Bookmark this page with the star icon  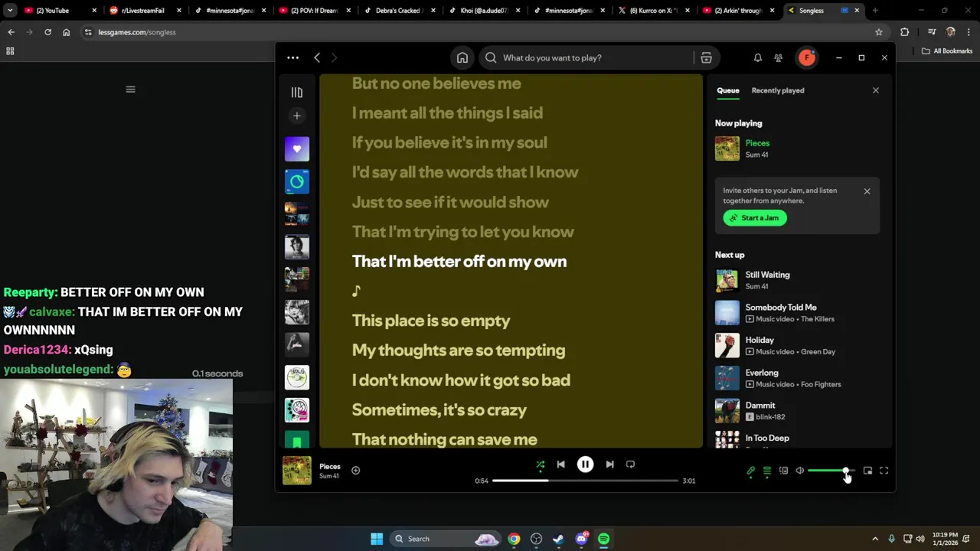pyautogui.click(x=879, y=32)
